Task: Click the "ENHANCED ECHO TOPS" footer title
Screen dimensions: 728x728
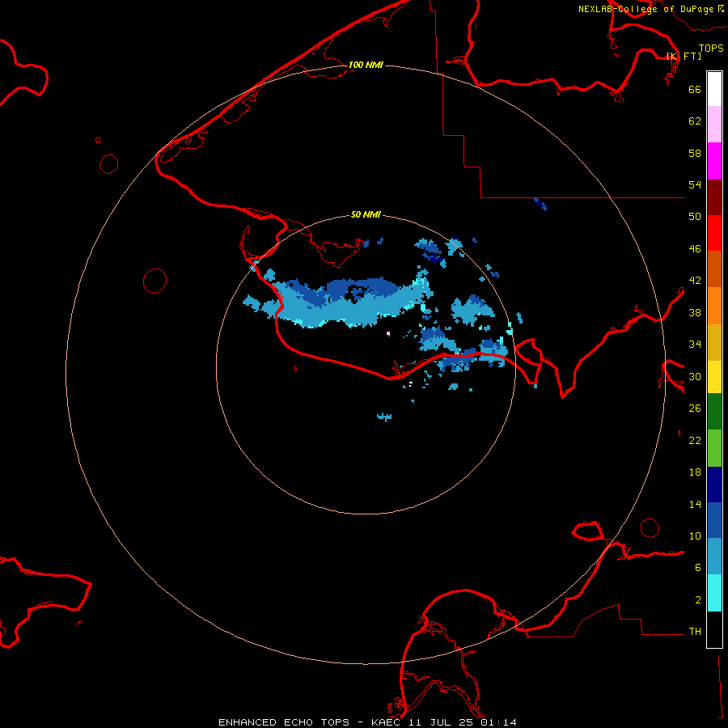Action: pos(284,722)
